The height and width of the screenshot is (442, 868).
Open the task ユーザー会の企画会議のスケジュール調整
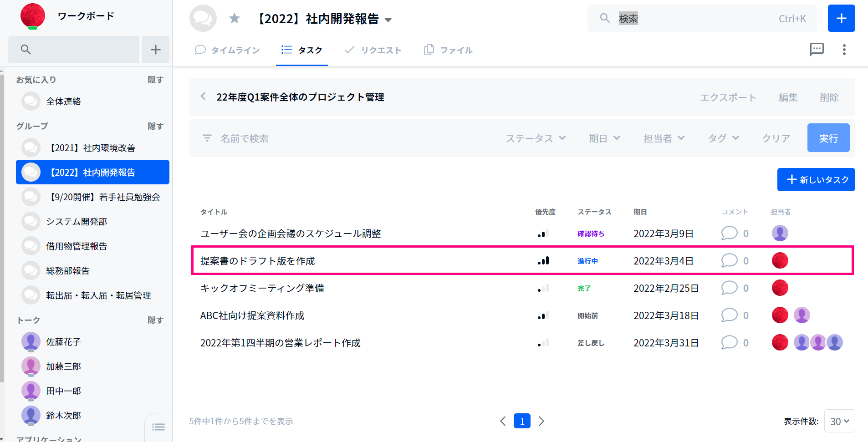click(x=291, y=234)
